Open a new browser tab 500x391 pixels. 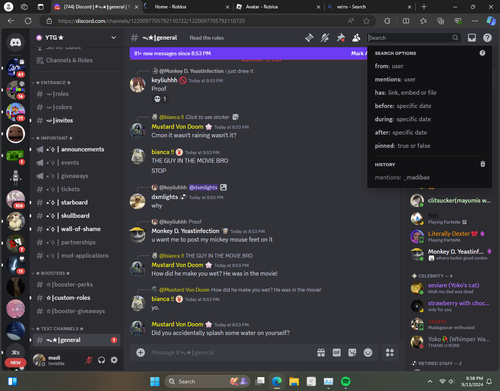coord(424,7)
